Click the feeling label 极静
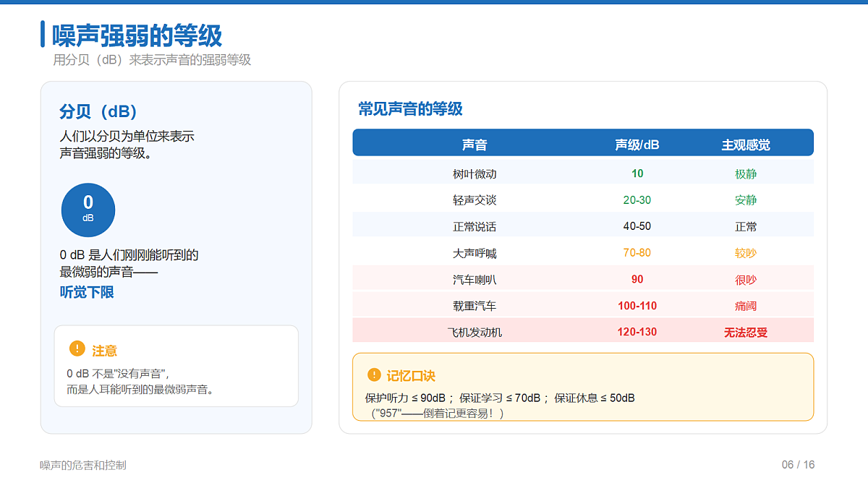 pos(746,174)
